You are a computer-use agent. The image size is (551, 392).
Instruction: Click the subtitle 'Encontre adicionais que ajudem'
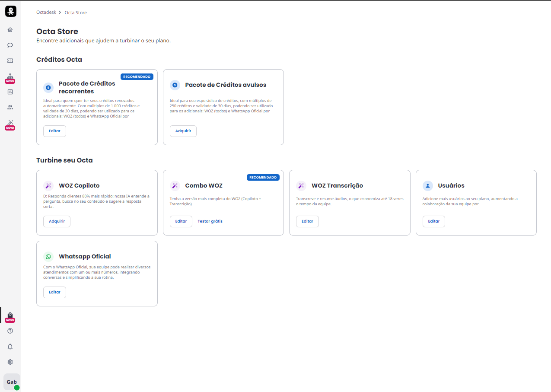(x=104, y=41)
